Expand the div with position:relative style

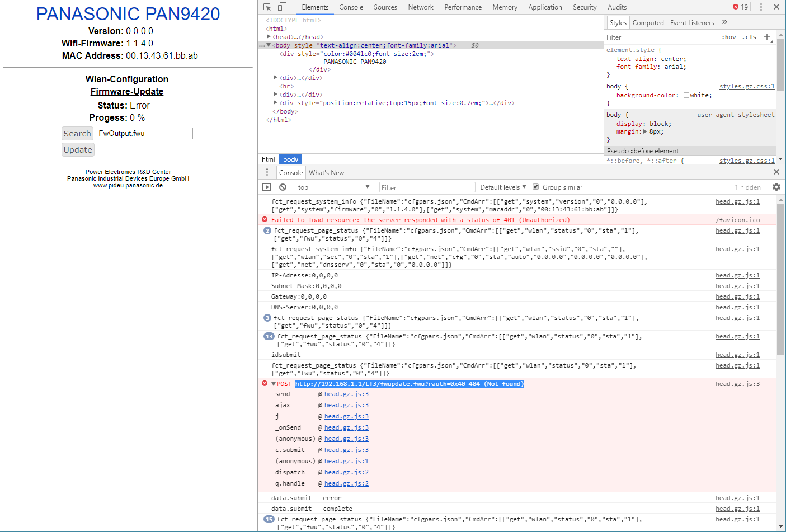pyautogui.click(x=275, y=103)
